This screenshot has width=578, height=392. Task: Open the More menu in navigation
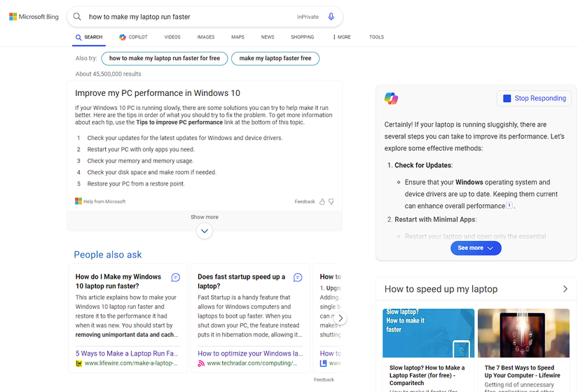point(342,37)
